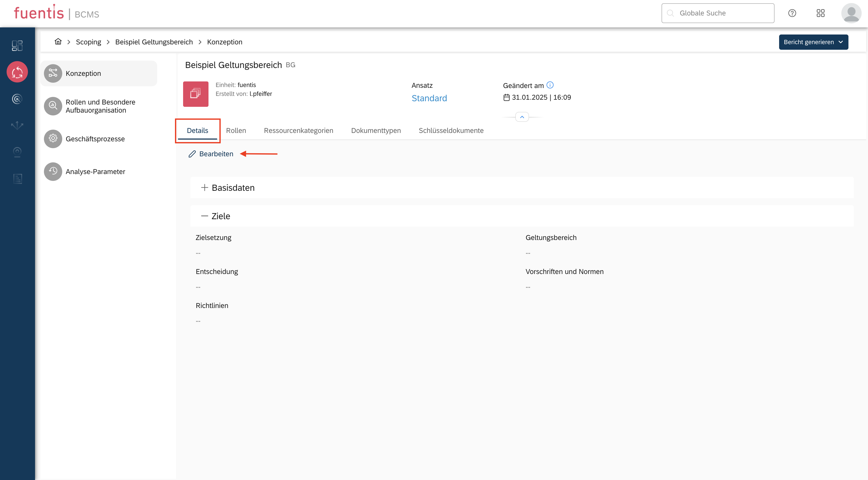Open the Standard Ansatz link
This screenshot has width=868, height=480.
tap(429, 98)
